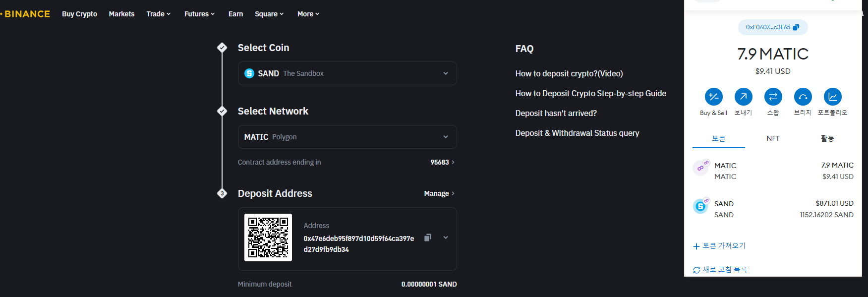Screen dimensions: 868x297
Task: Open the MATIC token row
Action: (x=773, y=171)
